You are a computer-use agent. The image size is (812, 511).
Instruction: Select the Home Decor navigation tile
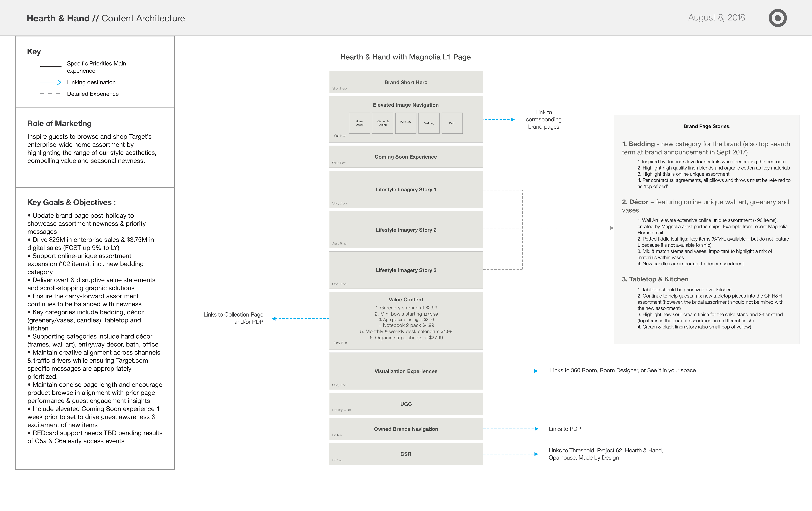pos(360,123)
